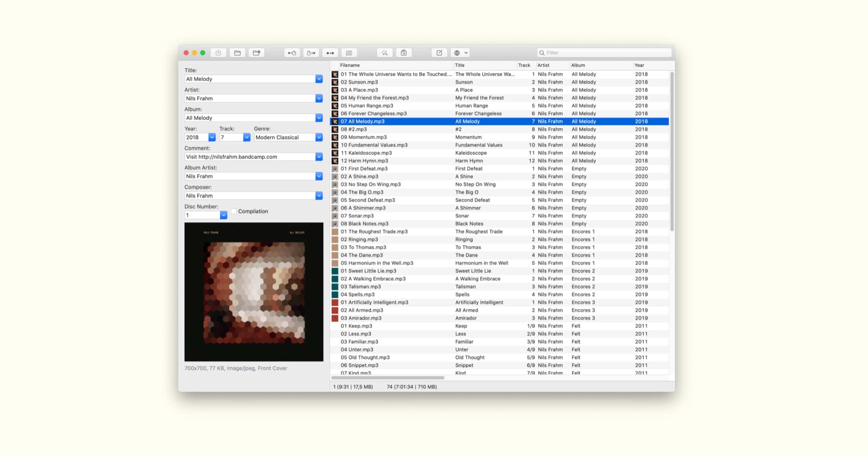Select the 03 Talisman.mp3 file
868x456 pixels.
361,287
